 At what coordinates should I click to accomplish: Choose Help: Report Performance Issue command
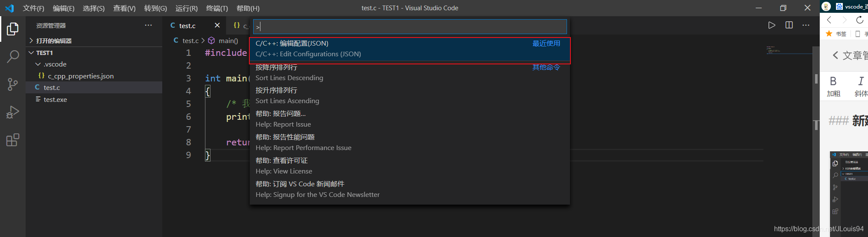coord(410,143)
